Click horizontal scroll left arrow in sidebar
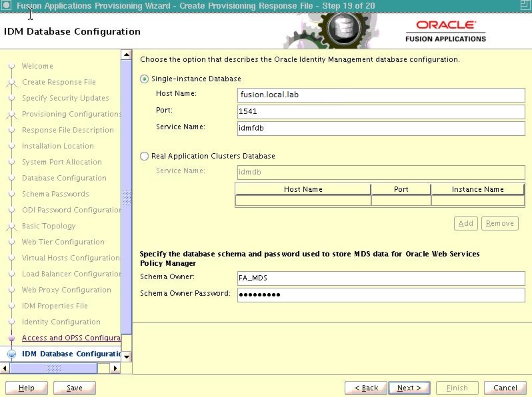Screen dimensions: 532x397 coord(5,368)
